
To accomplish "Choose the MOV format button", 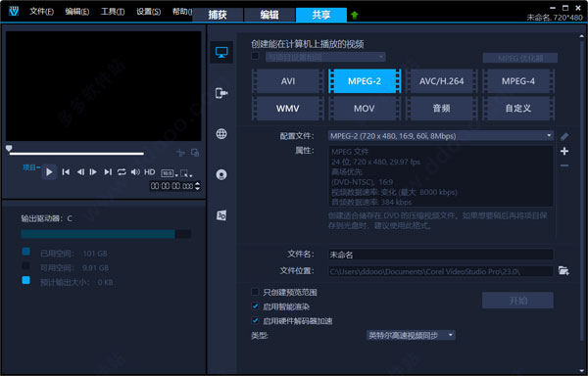I will tap(365, 109).
